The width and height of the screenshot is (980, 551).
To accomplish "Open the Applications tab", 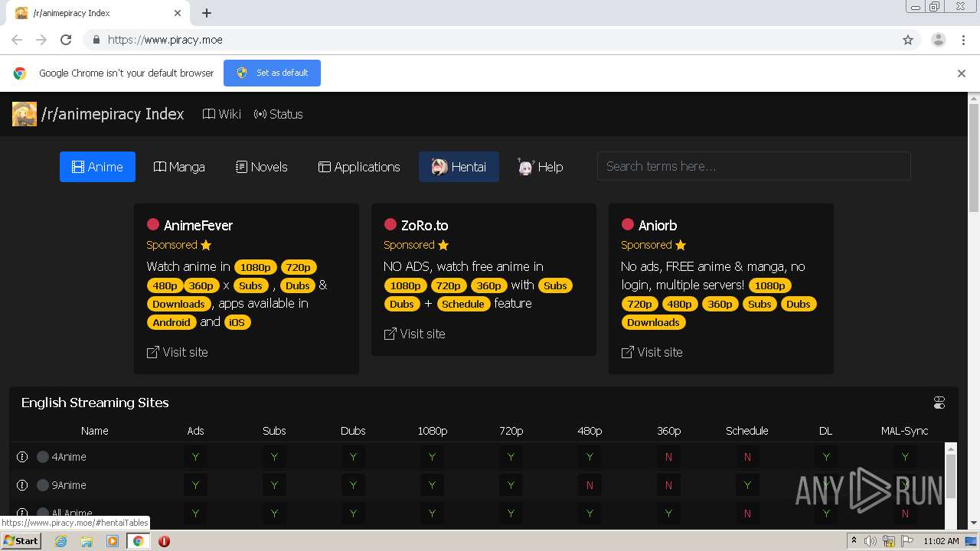I will coord(359,167).
